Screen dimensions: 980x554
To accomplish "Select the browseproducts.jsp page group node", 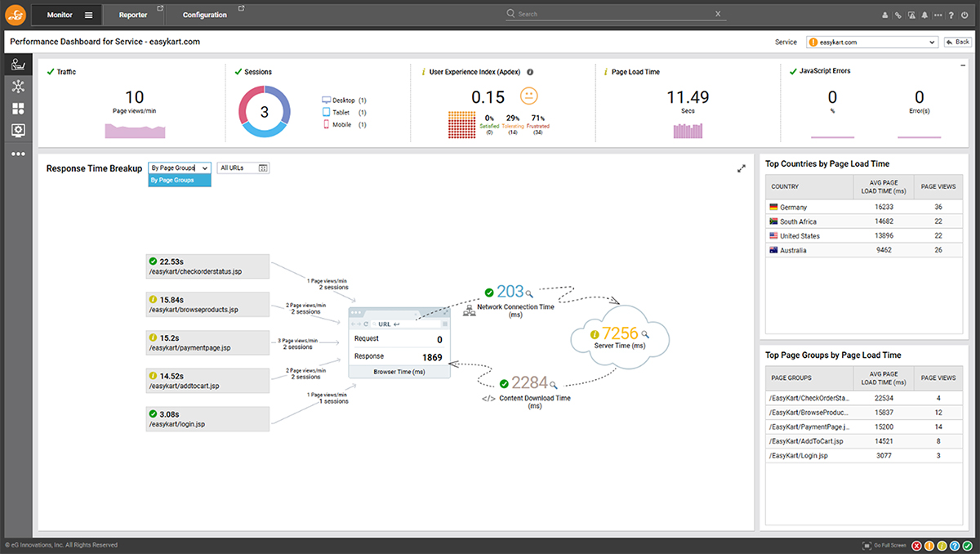I will click(x=208, y=305).
